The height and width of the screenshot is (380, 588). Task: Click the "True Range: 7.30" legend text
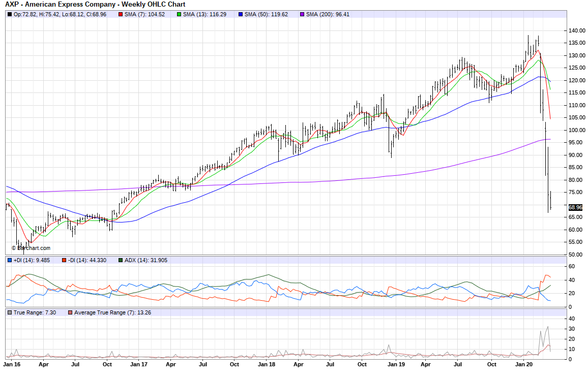click(35, 312)
